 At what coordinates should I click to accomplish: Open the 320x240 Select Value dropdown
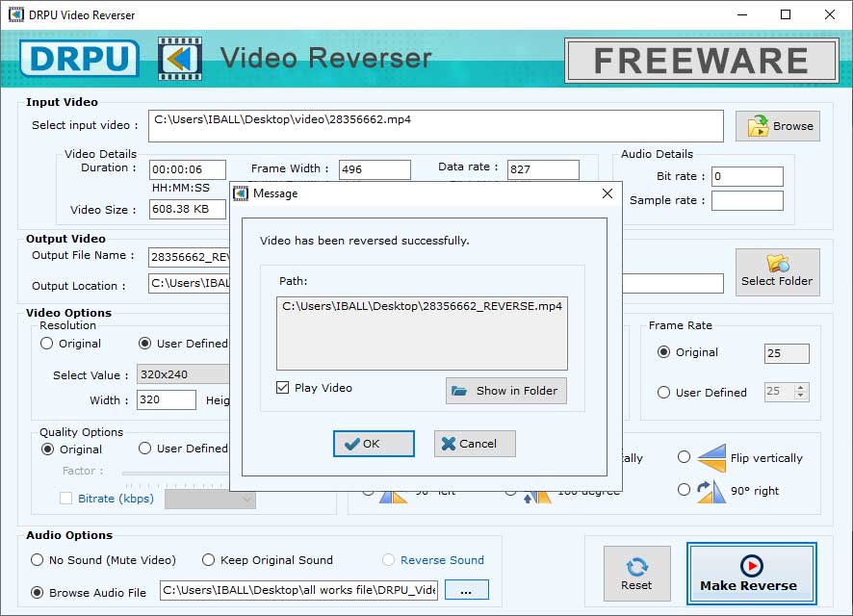183,374
